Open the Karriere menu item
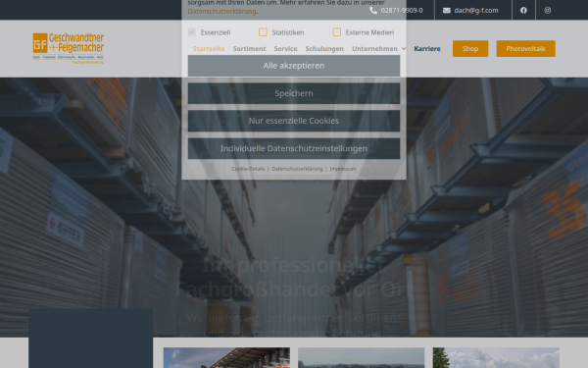This screenshot has width=588, height=368. pos(427,48)
